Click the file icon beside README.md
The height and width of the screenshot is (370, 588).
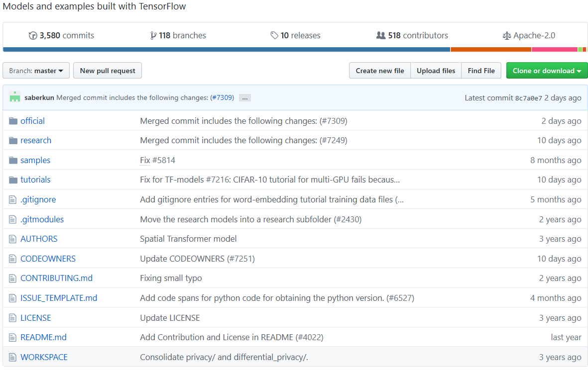[13, 337]
